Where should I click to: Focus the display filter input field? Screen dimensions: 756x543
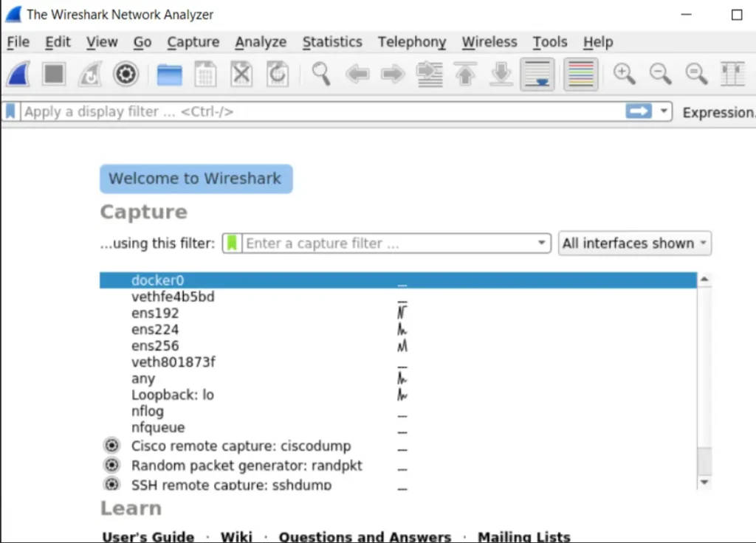tap(323, 112)
